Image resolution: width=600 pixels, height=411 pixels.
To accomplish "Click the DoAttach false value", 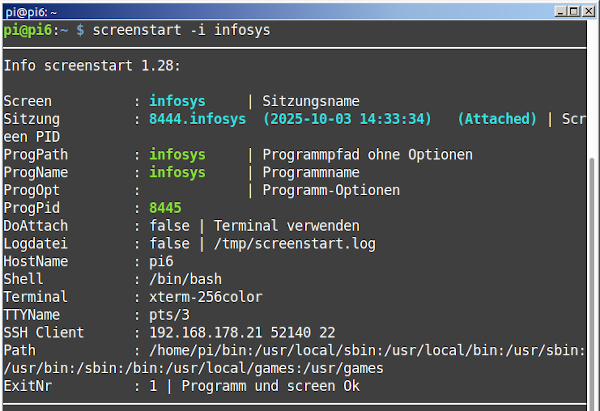I will point(169,226).
